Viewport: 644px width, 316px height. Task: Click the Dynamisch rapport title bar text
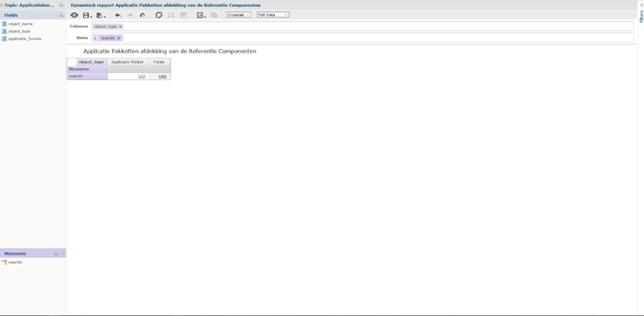click(165, 6)
